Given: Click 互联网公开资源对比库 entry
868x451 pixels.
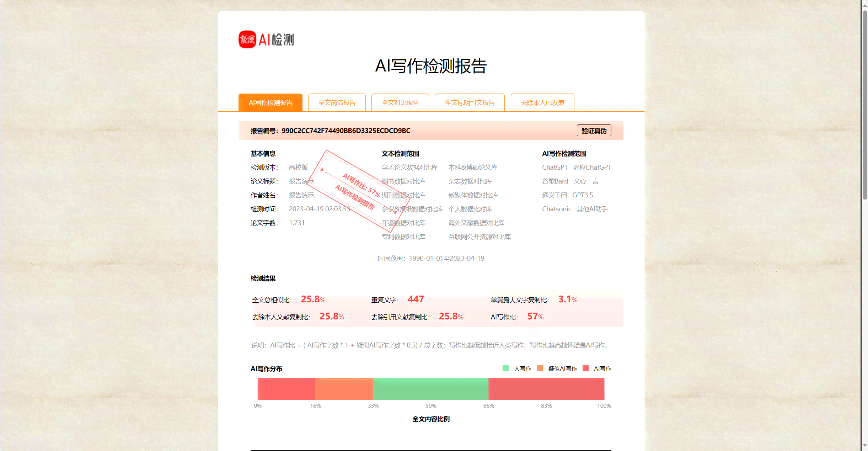Looking at the screenshot, I should point(479,237).
